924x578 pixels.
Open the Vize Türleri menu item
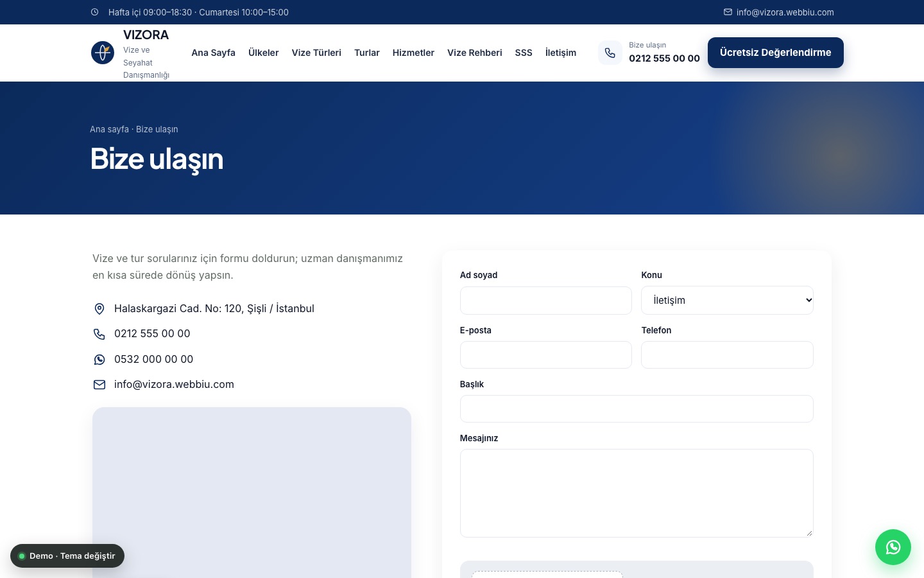pyautogui.click(x=316, y=53)
